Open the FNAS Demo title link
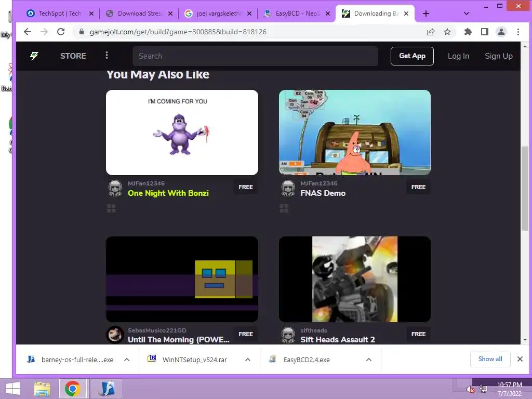The height and width of the screenshot is (399, 532). click(323, 193)
